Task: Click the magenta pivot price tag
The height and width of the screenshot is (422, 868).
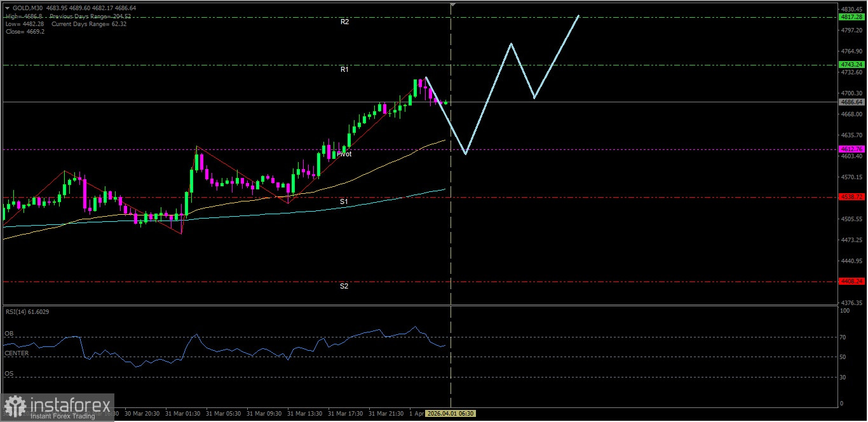Action: tap(851, 149)
